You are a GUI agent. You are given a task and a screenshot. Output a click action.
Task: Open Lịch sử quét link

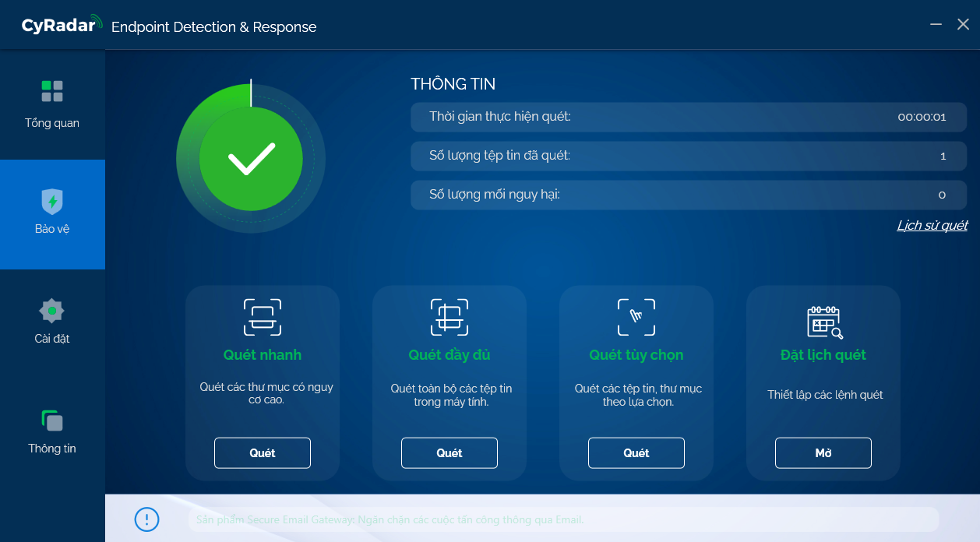point(932,225)
